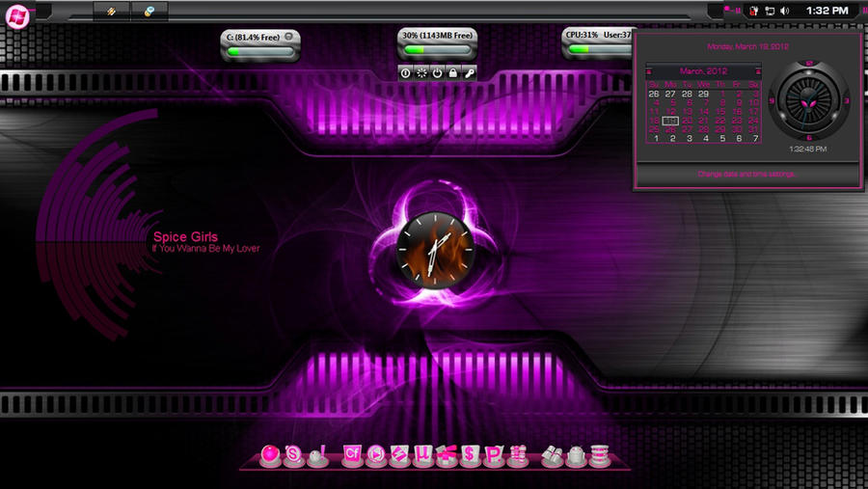Viewport: 868px width, 489px height.
Task: Select highlighted date 19 in calendar
Action: click(x=670, y=121)
